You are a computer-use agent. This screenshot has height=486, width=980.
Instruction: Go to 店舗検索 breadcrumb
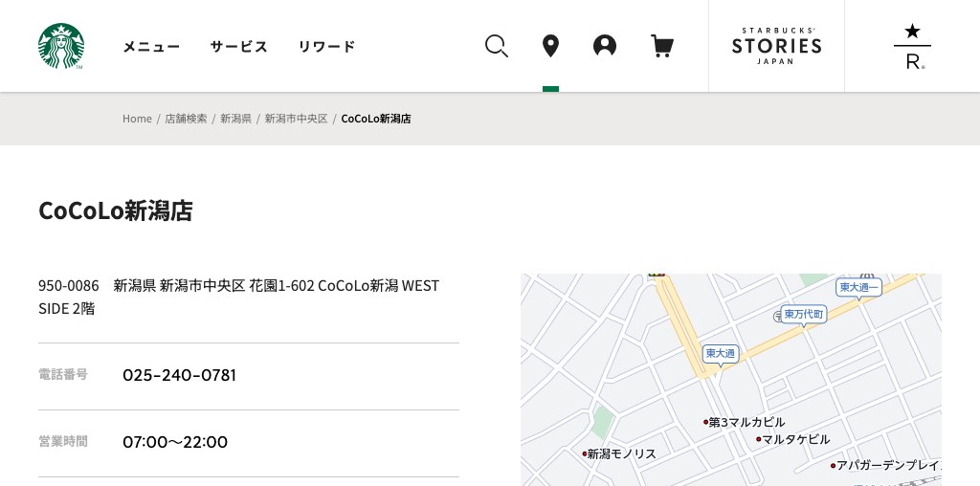tap(186, 119)
